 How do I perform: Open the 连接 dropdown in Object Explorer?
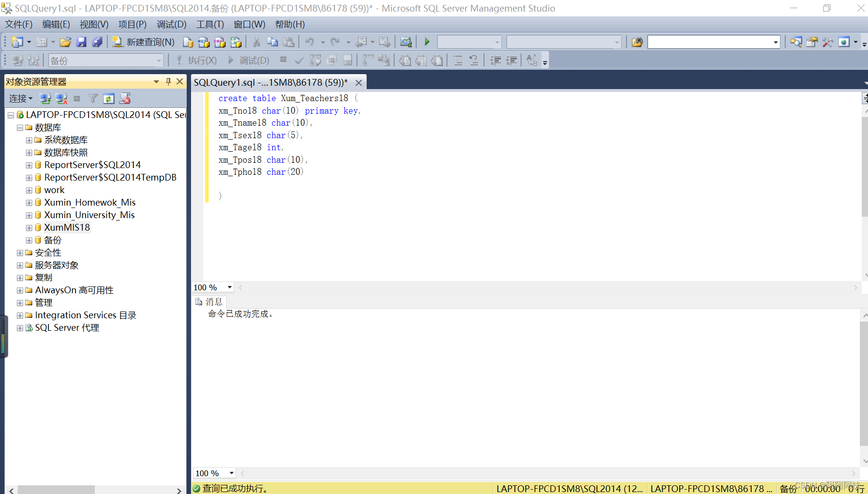(x=21, y=99)
